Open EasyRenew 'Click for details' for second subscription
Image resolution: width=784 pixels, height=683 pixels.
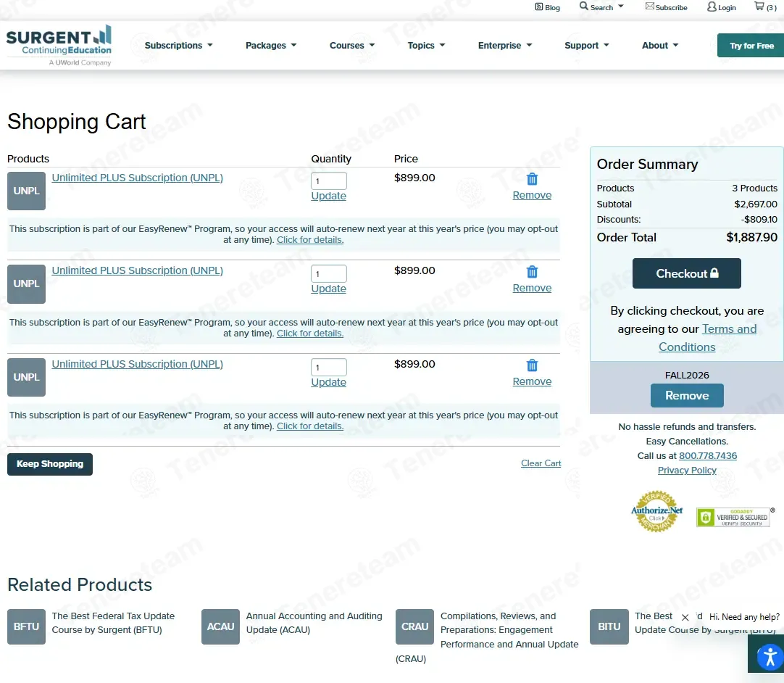tap(310, 334)
